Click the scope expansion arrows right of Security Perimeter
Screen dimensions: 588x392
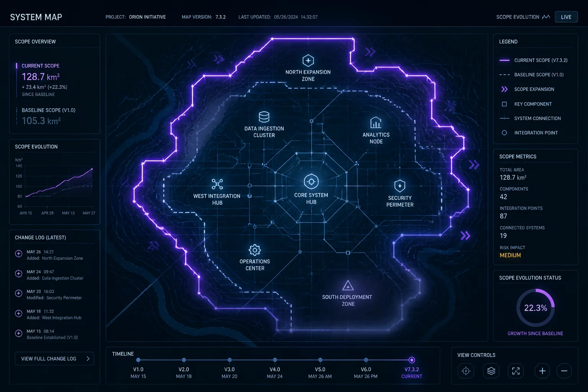pyautogui.click(x=474, y=165)
